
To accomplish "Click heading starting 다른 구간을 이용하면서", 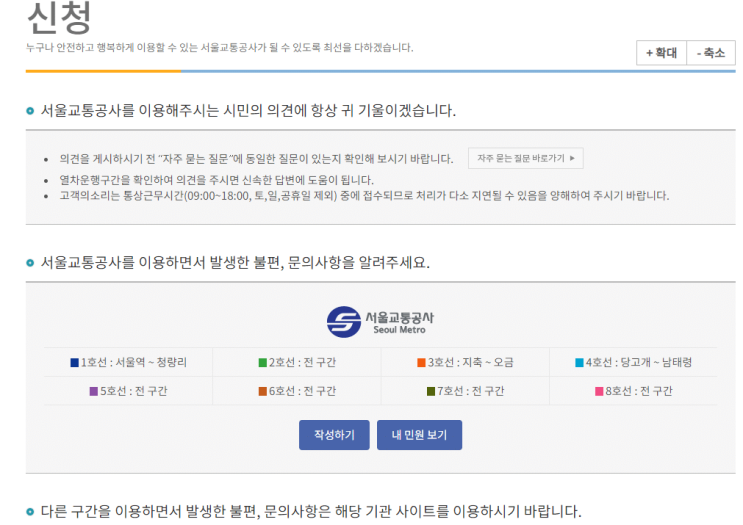I will pos(311,511).
